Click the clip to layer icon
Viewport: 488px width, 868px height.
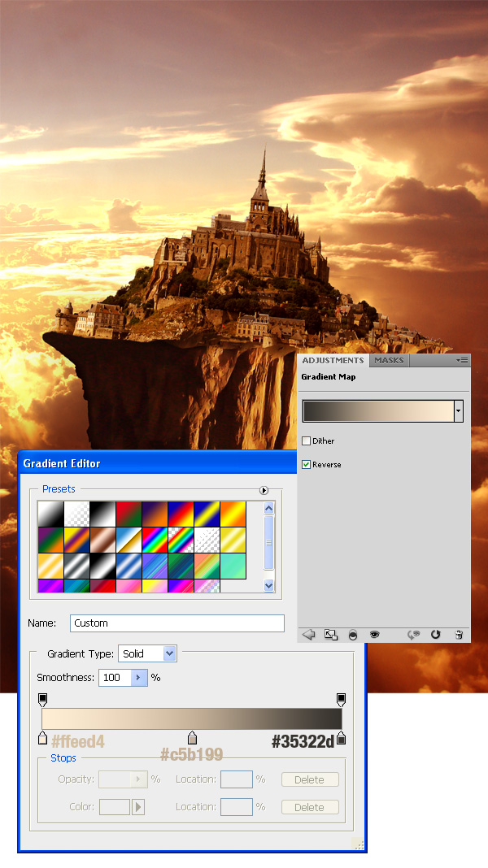tap(353, 635)
